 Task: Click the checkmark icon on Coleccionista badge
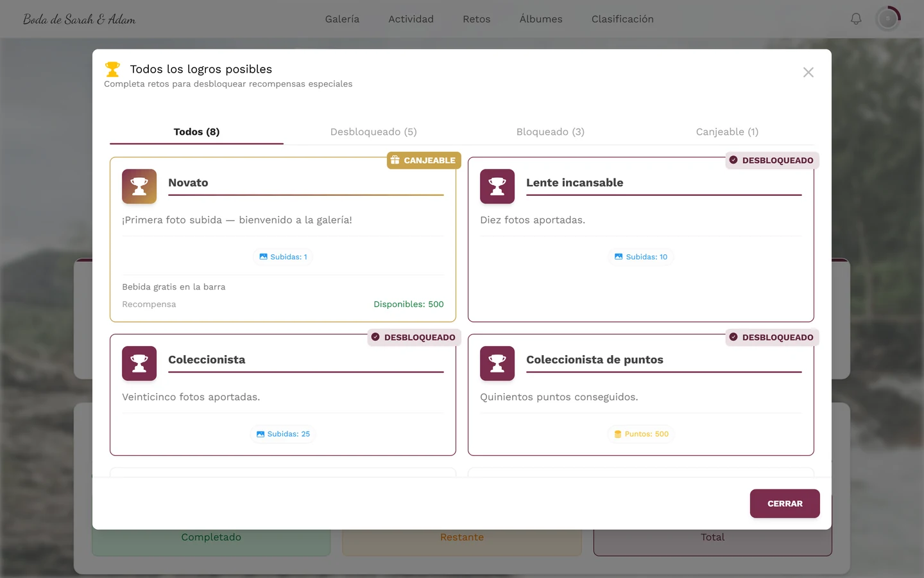tap(375, 337)
